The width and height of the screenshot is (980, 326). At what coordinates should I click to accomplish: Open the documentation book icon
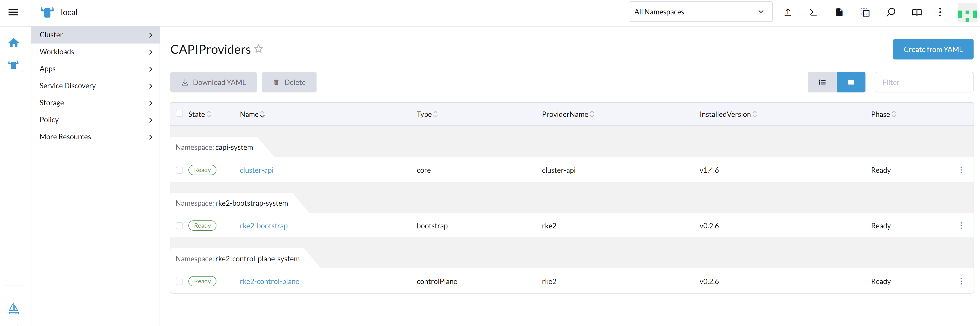(x=917, y=12)
